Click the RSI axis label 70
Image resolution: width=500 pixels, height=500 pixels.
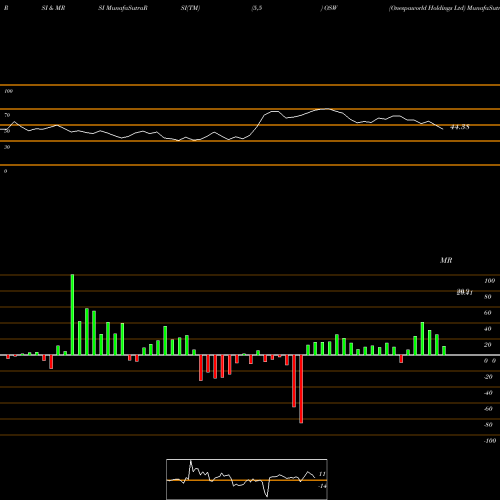7,115
